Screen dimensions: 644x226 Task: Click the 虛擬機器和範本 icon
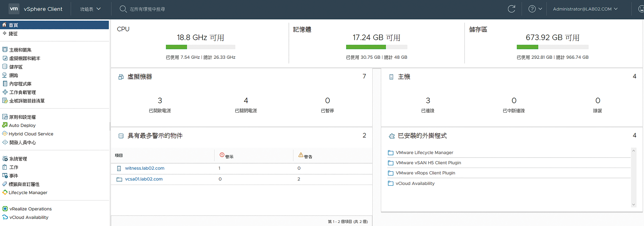tap(5, 58)
